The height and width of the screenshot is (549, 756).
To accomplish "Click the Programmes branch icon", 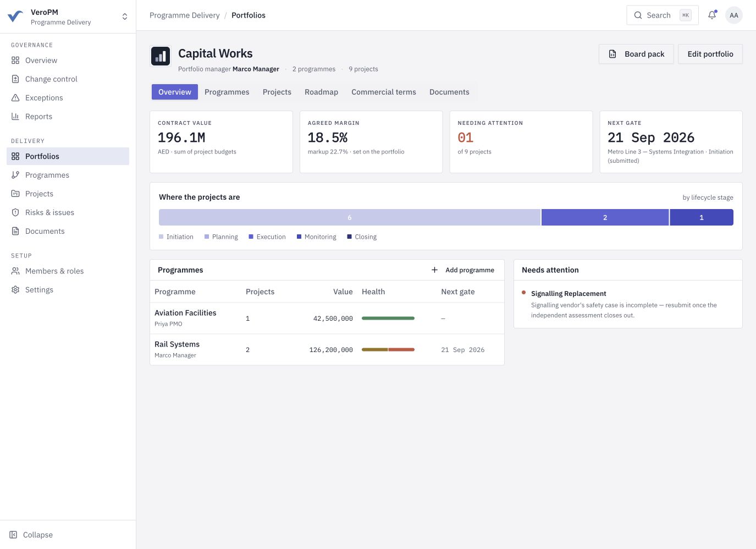I will 15,175.
